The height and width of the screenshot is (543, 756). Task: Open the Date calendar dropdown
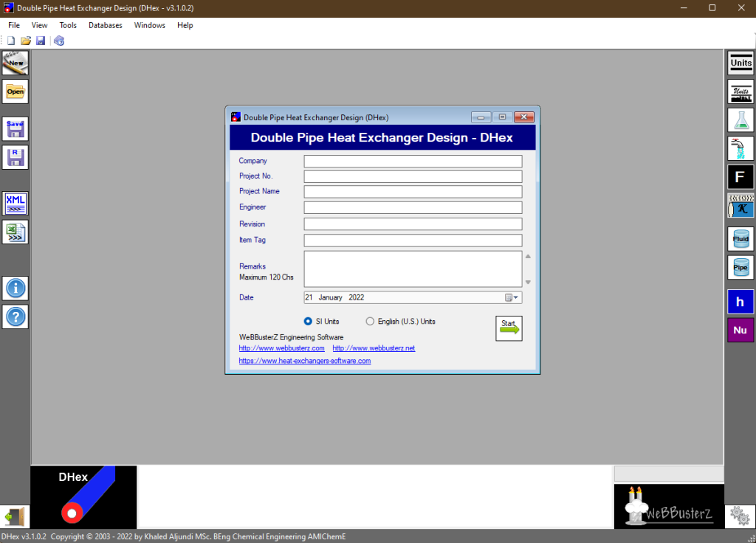[x=512, y=298]
